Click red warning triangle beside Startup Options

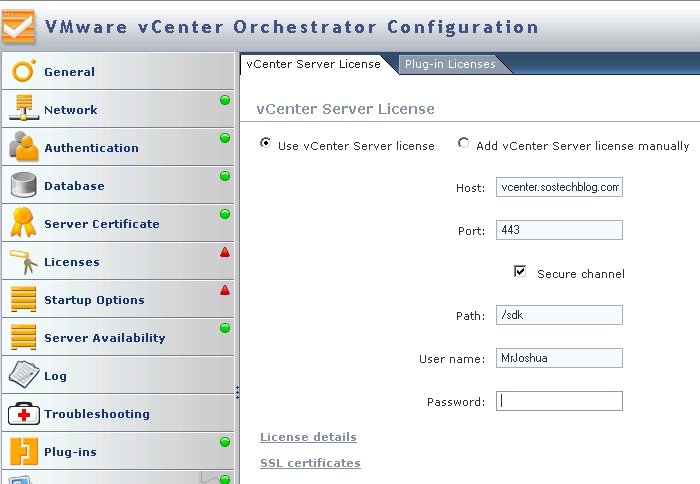(225, 290)
